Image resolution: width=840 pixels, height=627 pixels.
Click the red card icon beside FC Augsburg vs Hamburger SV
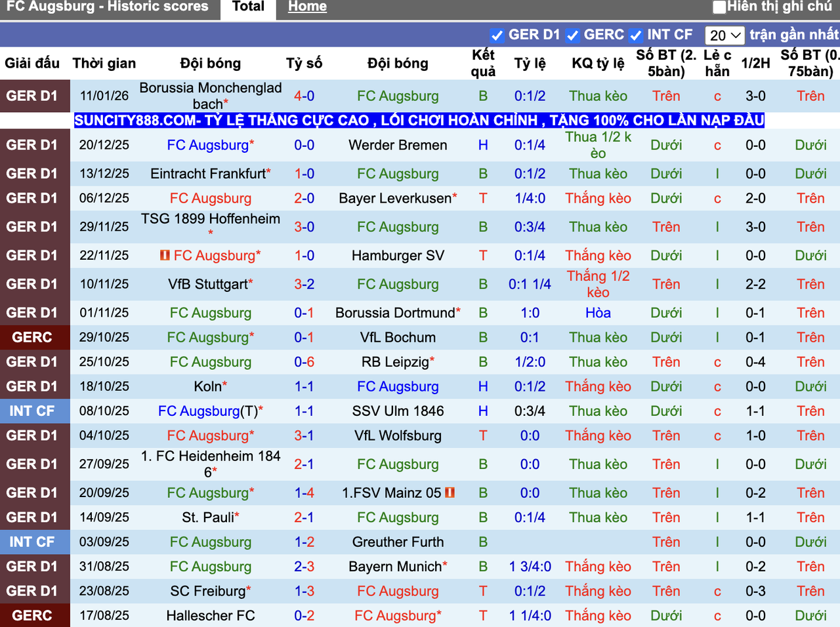(165, 255)
